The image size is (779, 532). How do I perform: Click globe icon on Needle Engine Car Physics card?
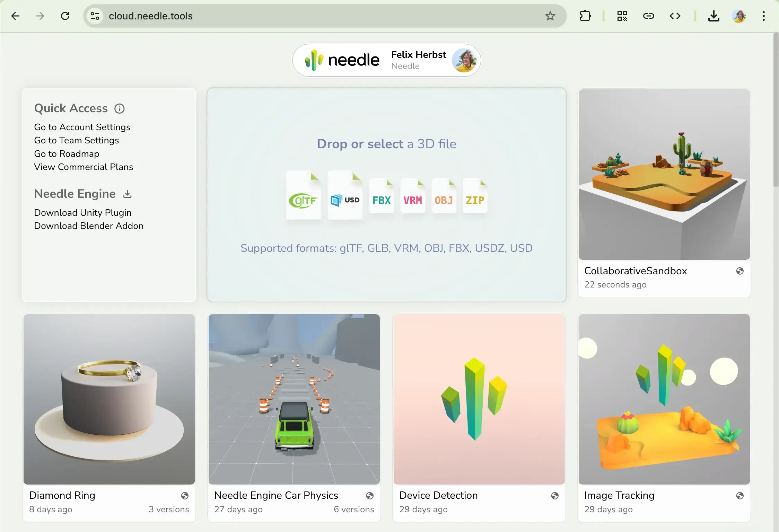click(x=370, y=496)
